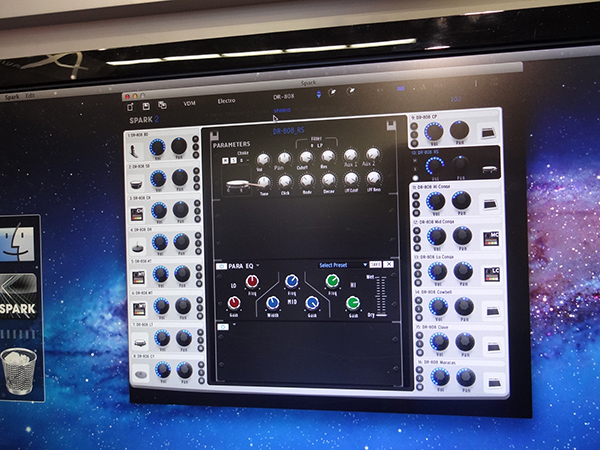Open effect type dropdown on empty slot
The width and height of the screenshot is (600, 450).
pyautogui.click(x=234, y=325)
